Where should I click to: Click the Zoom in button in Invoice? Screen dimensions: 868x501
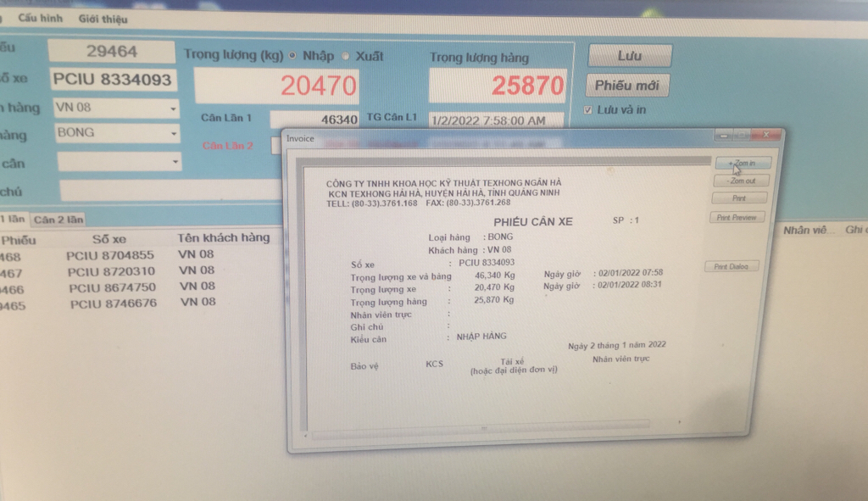click(x=741, y=163)
